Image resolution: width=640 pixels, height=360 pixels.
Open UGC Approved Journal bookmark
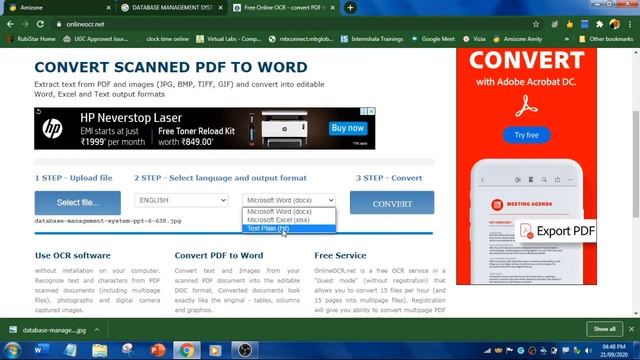(x=96, y=39)
